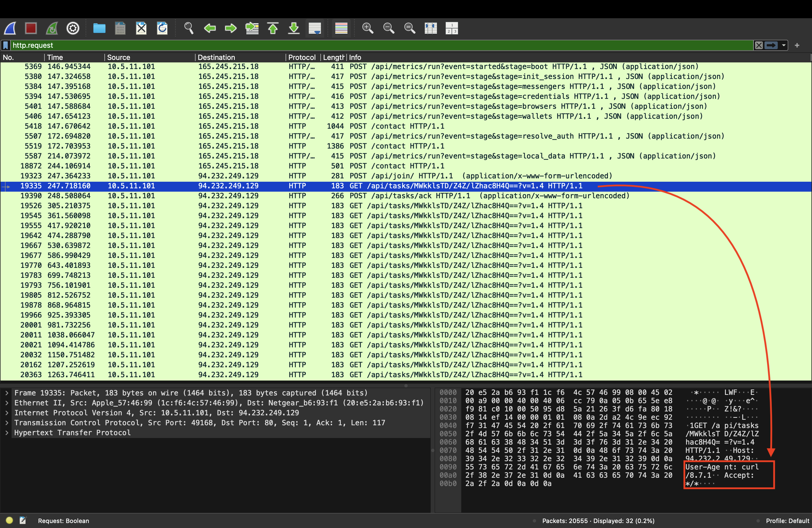Select packet 5394 credentials stage row

[x=406, y=97]
